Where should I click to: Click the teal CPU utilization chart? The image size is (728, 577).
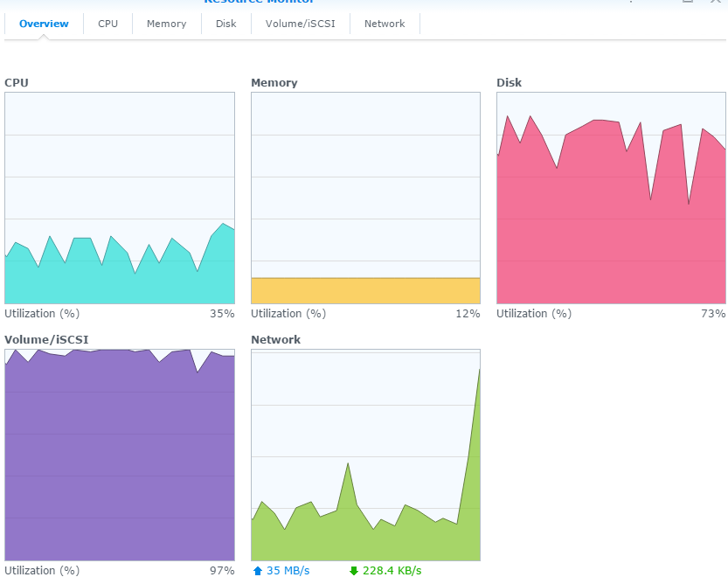point(120,198)
